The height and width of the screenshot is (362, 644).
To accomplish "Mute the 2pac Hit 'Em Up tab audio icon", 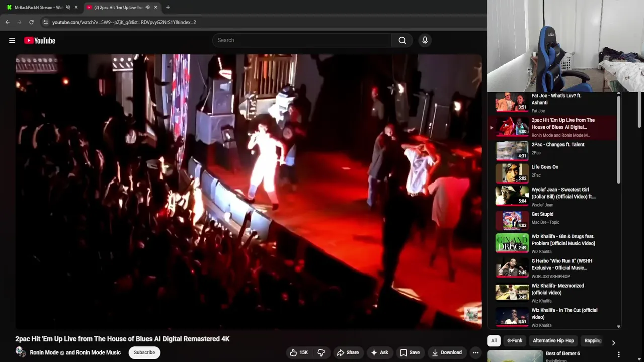I will (147, 7).
